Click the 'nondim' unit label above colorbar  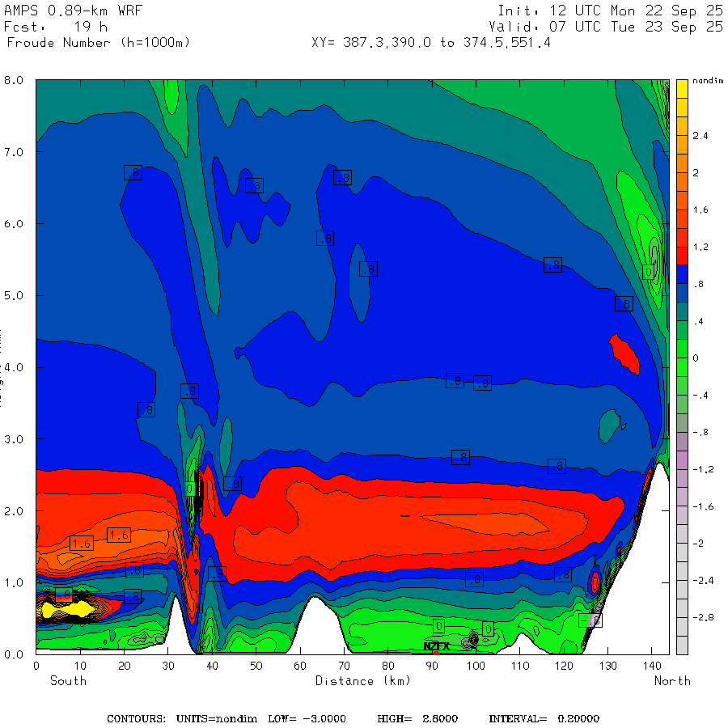click(x=708, y=81)
